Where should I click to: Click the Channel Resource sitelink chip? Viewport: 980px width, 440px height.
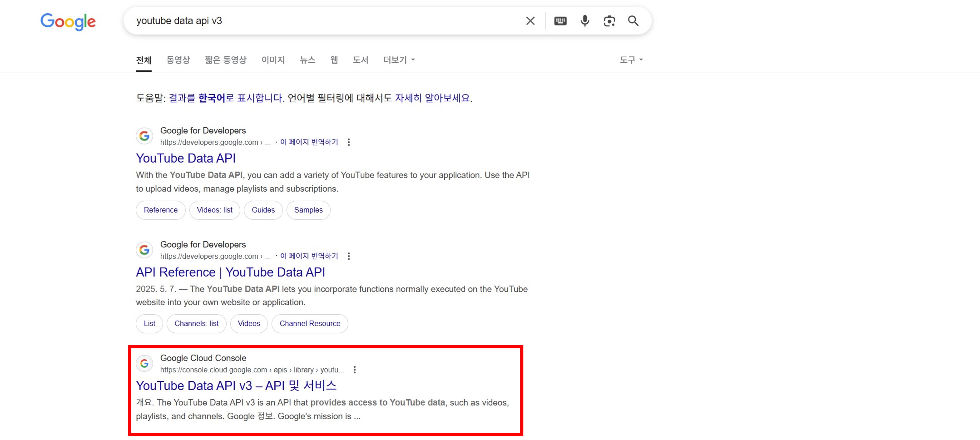point(310,323)
